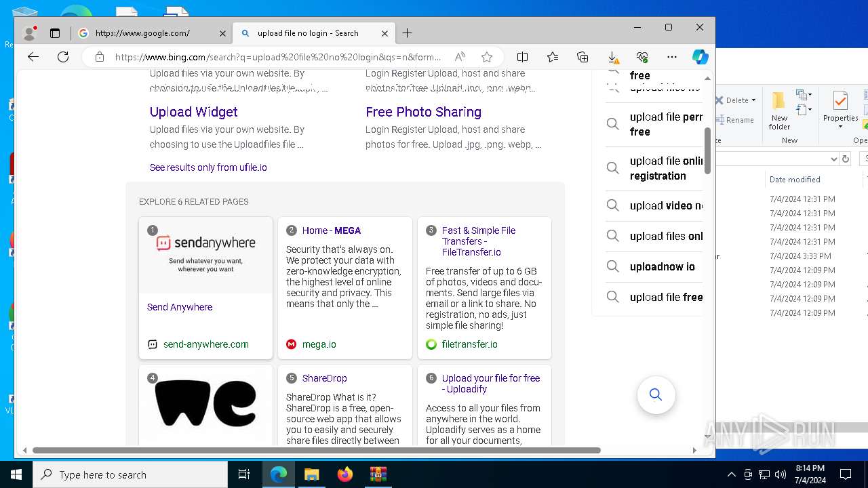Click the page vertical scrollbar thumb
The height and width of the screenshot is (488, 868).
tap(708, 150)
